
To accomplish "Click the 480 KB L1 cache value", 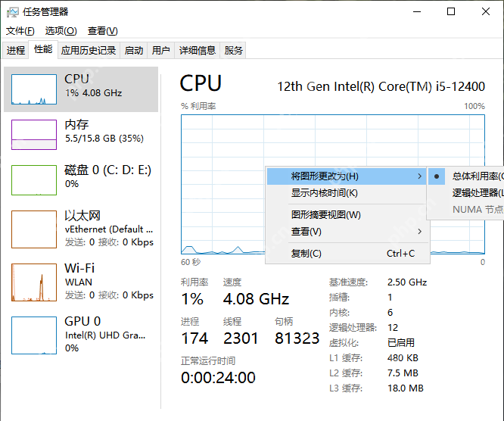I will [403, 357].
